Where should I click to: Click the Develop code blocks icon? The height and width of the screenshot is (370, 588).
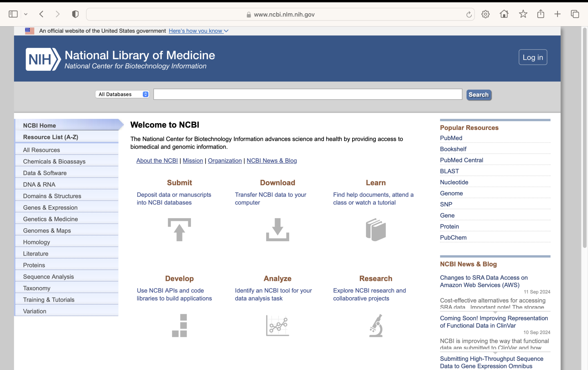(179, 325)
